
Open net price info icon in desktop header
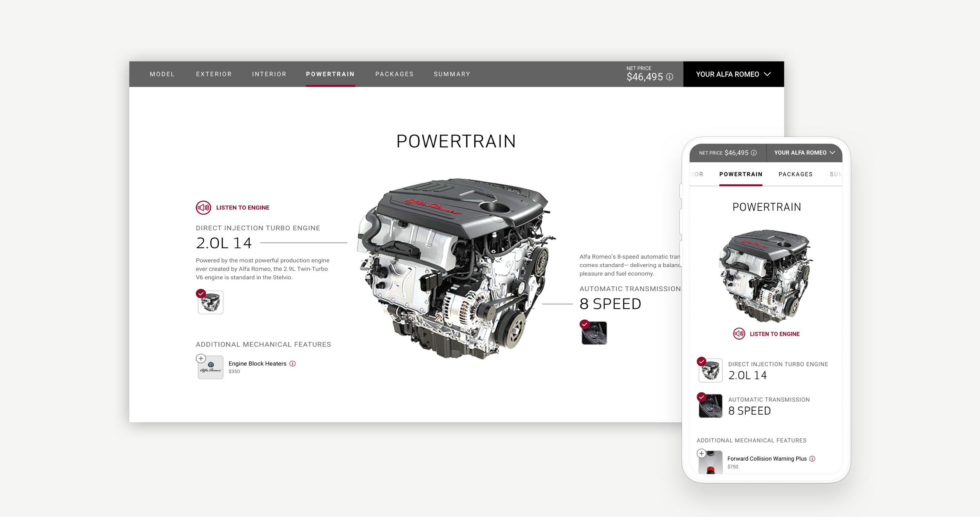coord(670,77)
